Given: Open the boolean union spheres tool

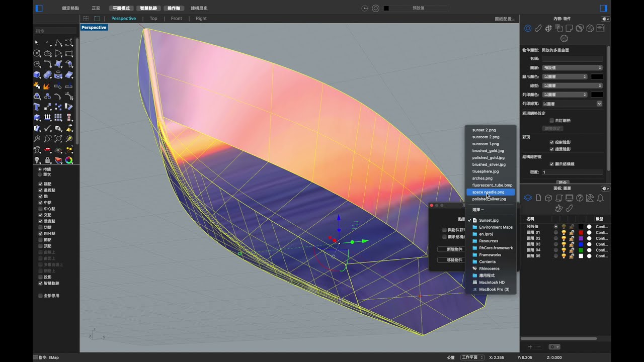Looking at the screenshot, I should click(48, 74).
